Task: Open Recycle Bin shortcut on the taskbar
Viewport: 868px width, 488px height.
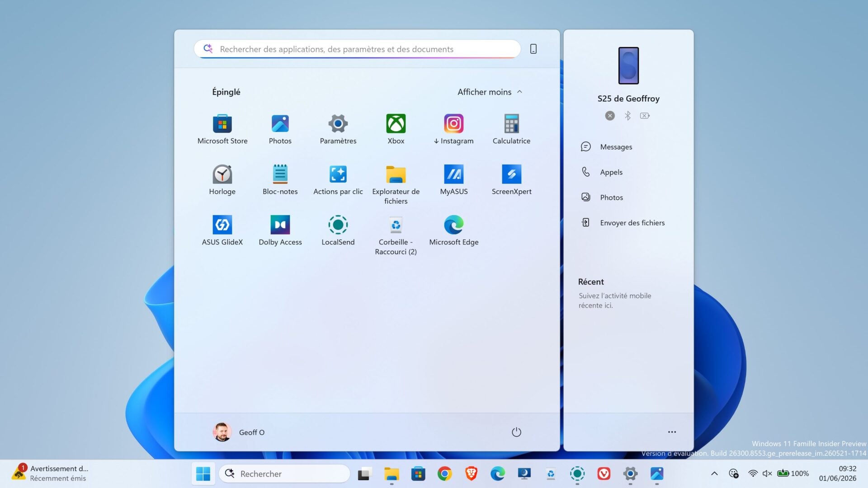Action: pos(551,474)
